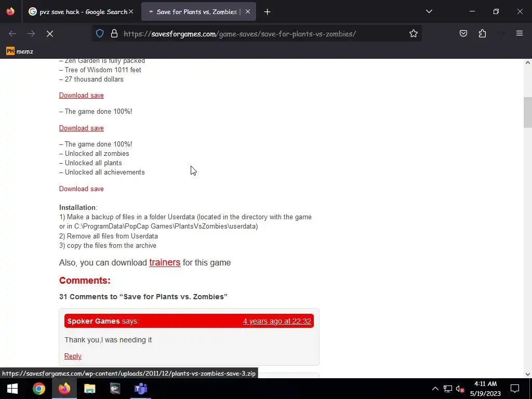532x399 pixels.
Task: Stop page loading with the X button
Action: [50, 34]
